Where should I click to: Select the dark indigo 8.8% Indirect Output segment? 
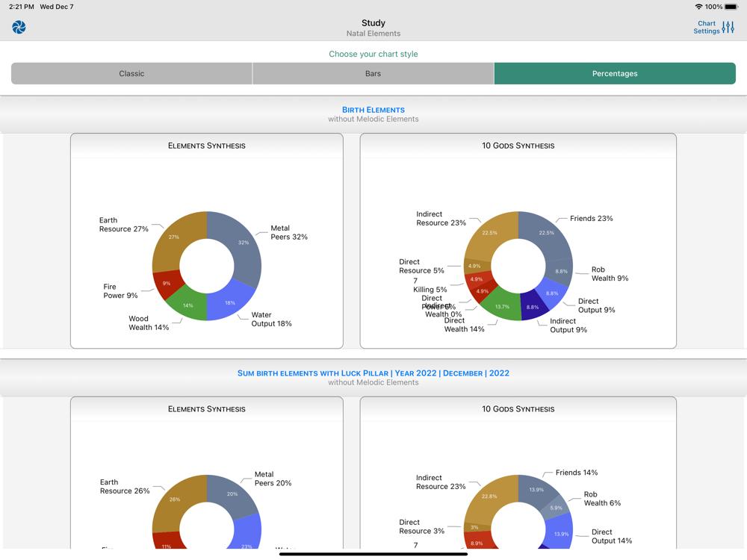(533, 307)
